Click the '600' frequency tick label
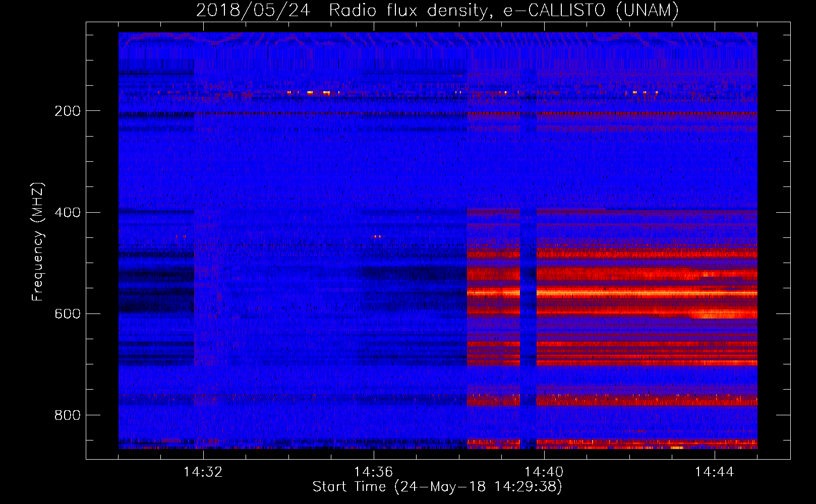The width and height of the screenshot is (816, 504). coord(67,313)
